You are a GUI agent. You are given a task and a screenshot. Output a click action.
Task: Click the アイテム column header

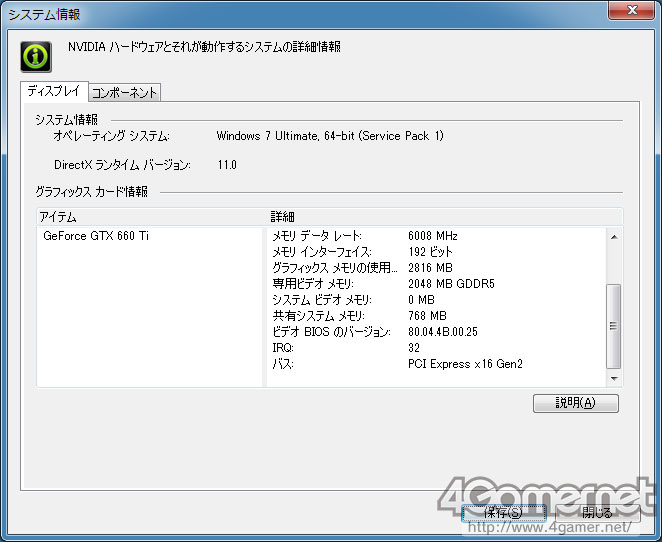tap(152, 217)
